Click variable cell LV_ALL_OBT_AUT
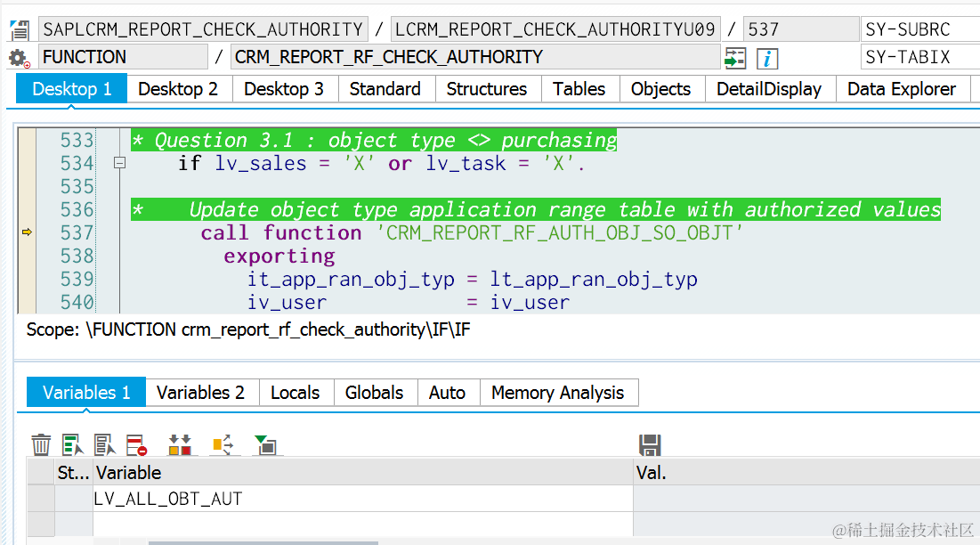 pos(362,499)
